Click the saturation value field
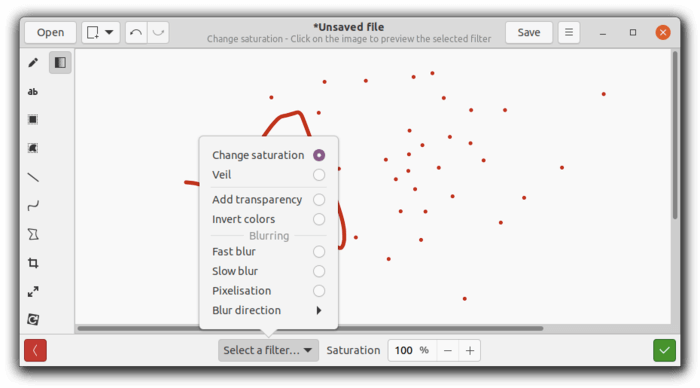 click(412, 350)
